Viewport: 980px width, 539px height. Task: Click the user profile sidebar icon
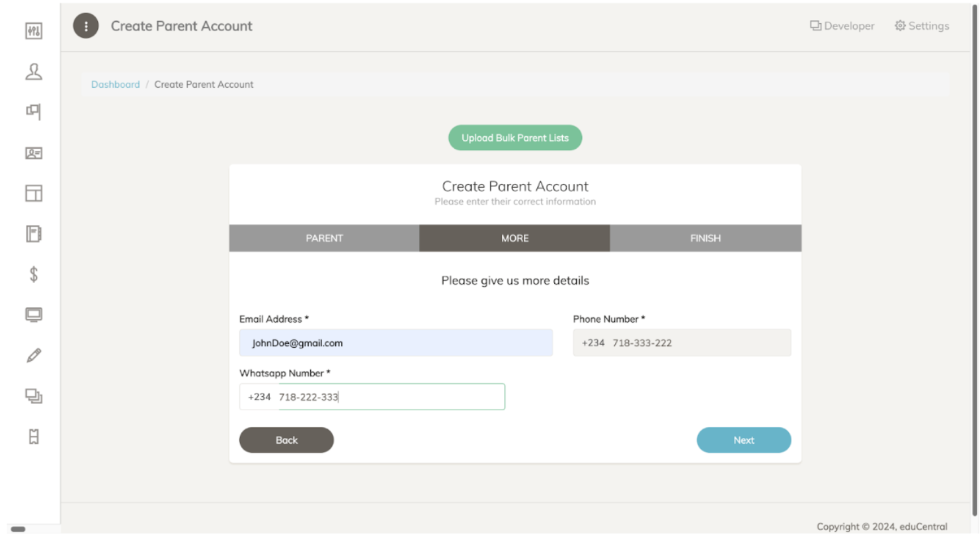tap(34, 71)
